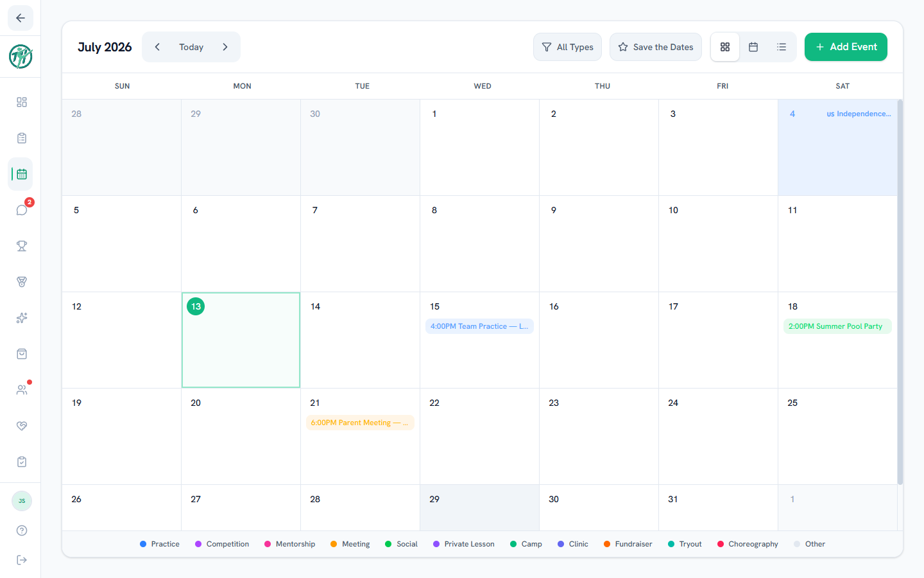Open the Parent Meeting event on 21st

(360, 423)
